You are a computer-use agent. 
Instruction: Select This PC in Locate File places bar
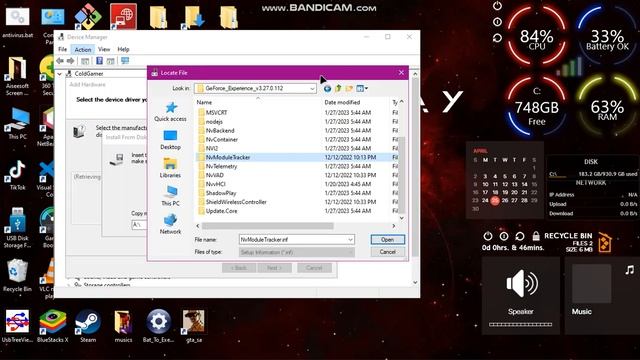tap(170, 196)
